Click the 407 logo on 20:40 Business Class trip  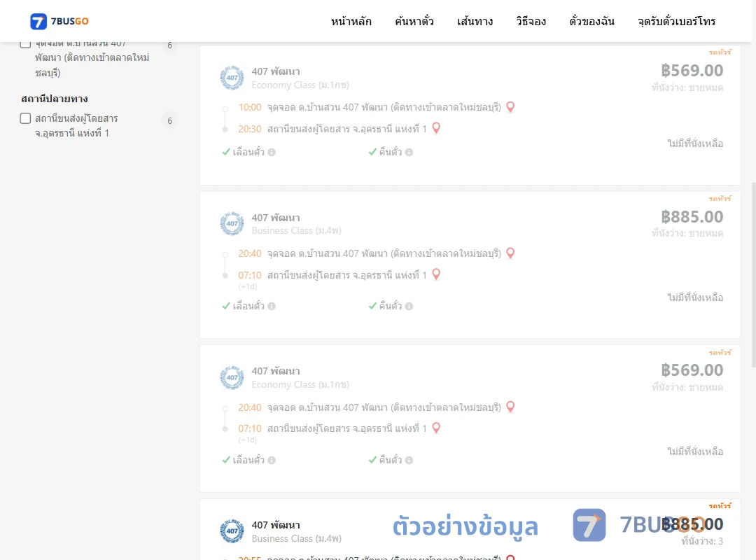[232, 224]
